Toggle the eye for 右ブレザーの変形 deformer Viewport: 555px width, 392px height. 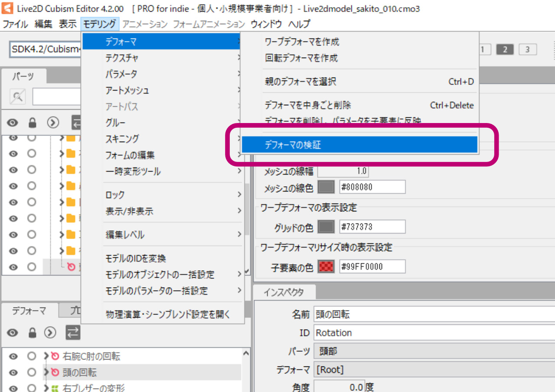(x=13, y=388)
